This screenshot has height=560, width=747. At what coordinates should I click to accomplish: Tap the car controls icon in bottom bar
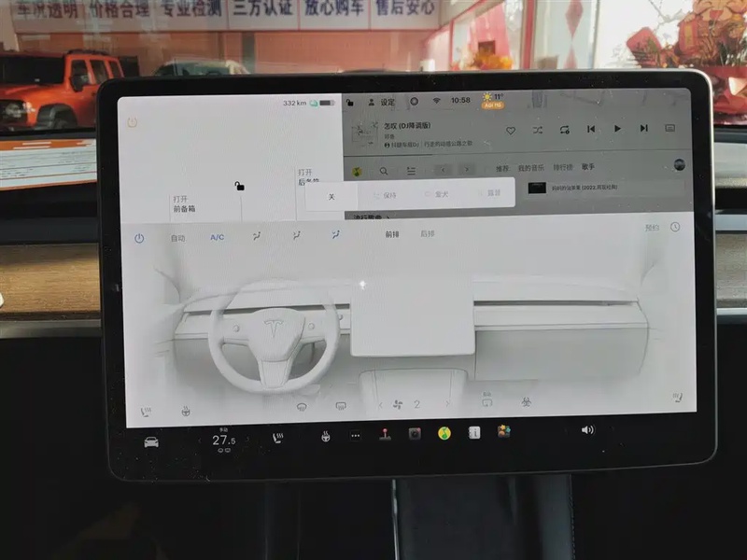coord(151,441)
